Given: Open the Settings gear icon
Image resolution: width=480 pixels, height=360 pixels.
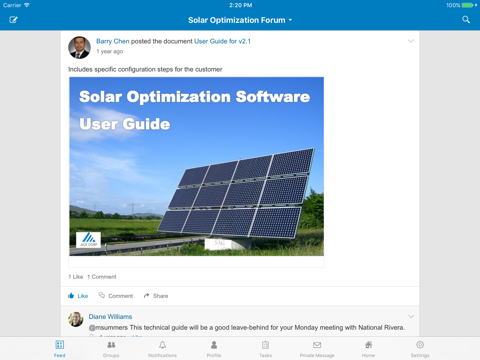Looking at the screenshot, I should tap(420, 349).
